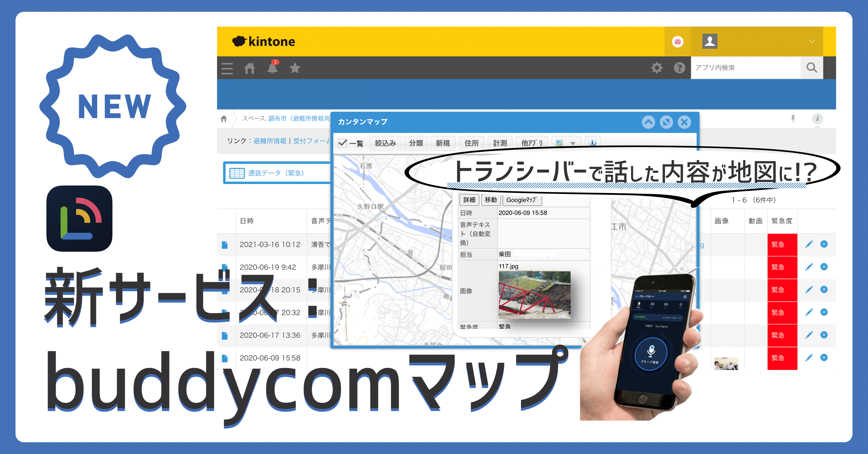Select the 他アプリ tab
The width and height of the screenshot is (868, 454).
pyautogui.click(x=532, y=143)
